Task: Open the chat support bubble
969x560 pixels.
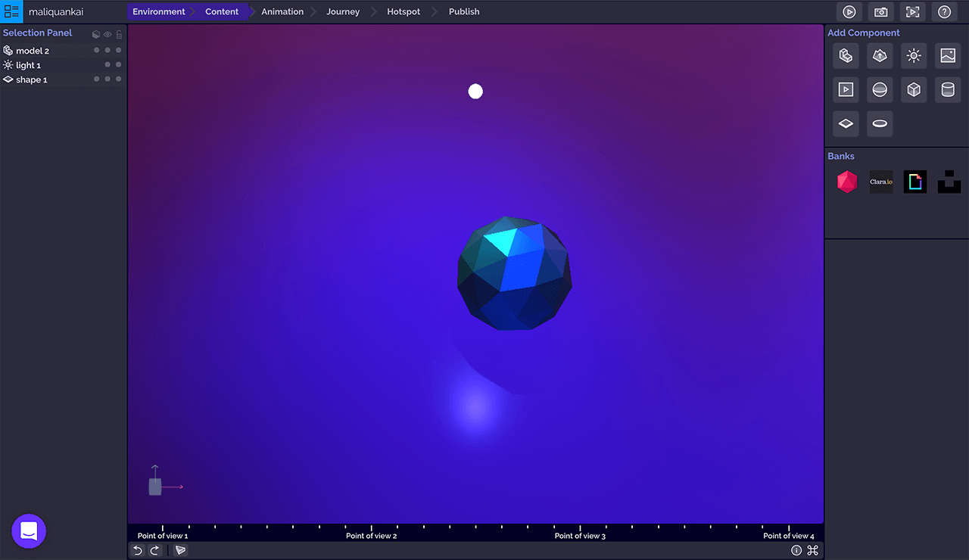Action: (x=29, y=531)
